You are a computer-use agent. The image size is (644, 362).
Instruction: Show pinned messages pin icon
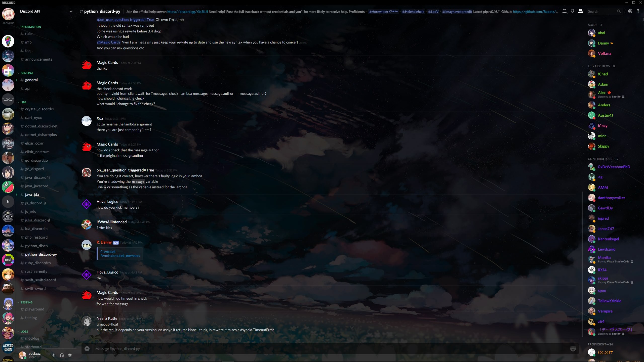coord(572,11)
